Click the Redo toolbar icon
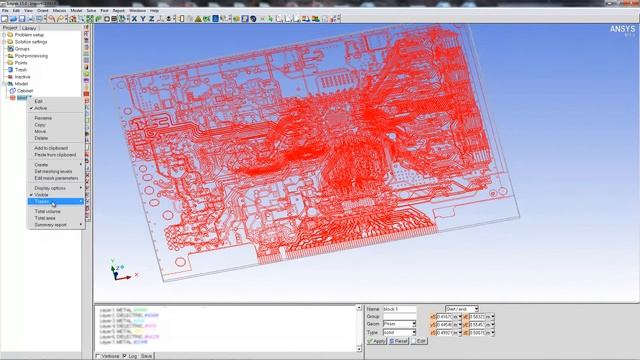The height and width of the screenshot is (360, 640). [60, 19]
